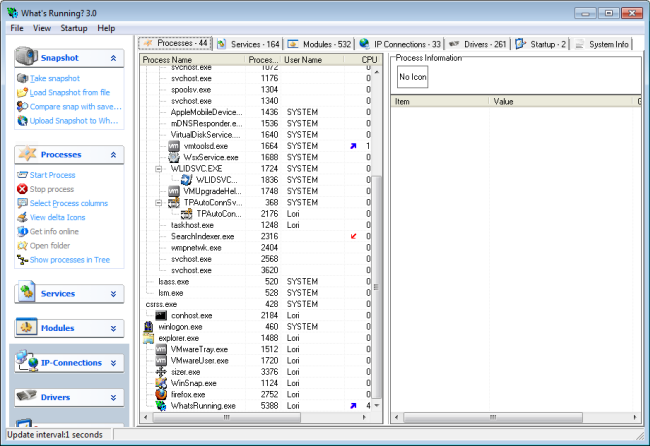Expand the Modules sidebar panel chevron
Image resolution: width=650 pixels, height=446 pixels.
click(x=113, y=329)
